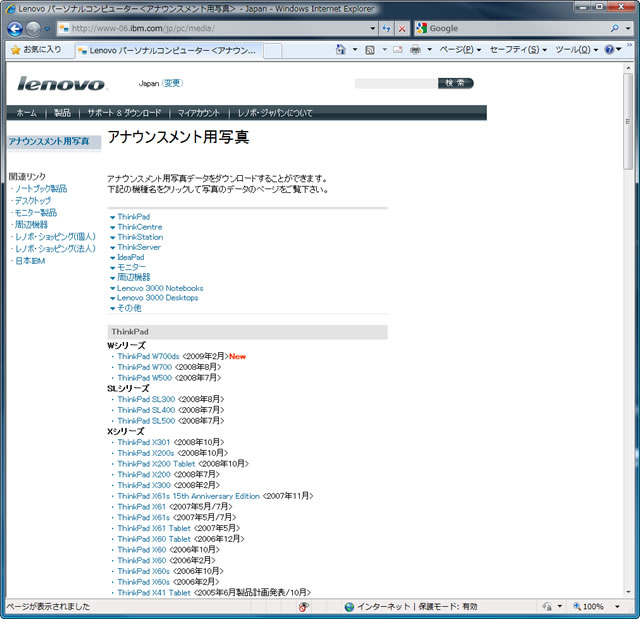Click the Lenovo site search field
Image resolution: width=640 pixels, height=619 pixels.
click(x=396, y=83)
